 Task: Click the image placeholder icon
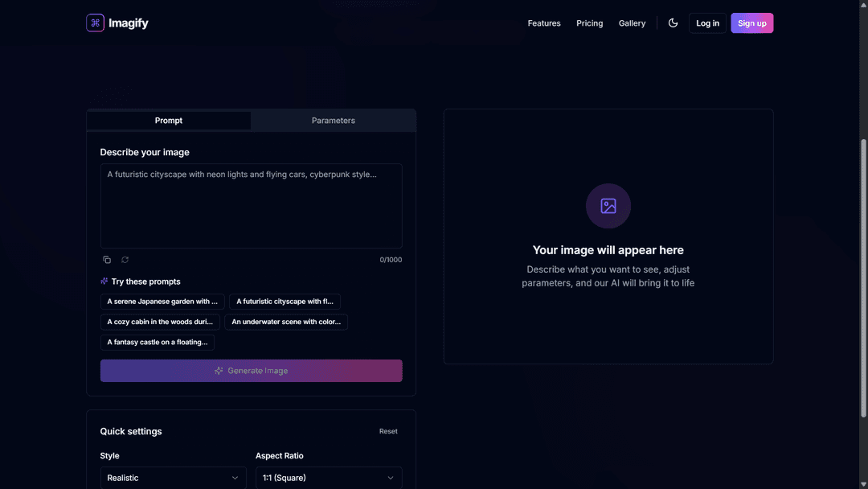(608, 206)
